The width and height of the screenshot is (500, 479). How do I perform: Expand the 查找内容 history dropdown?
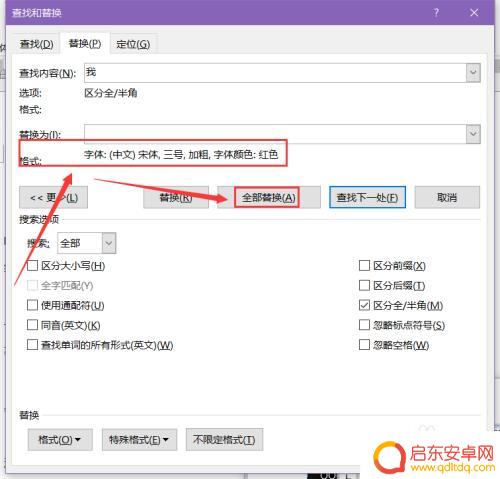473,73
